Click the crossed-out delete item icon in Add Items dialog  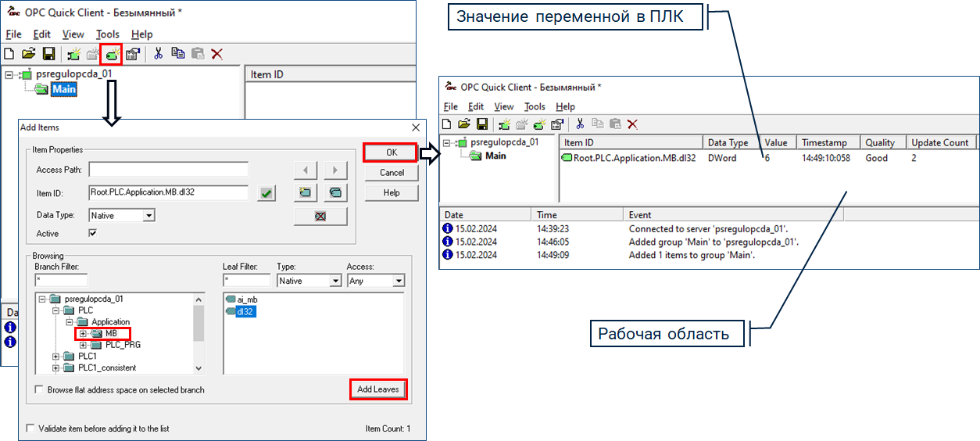[320, 216]
